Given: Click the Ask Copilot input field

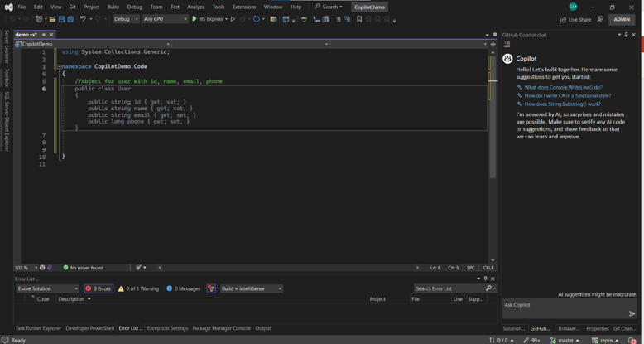Looking at the screenshot, I should (570, 309).
